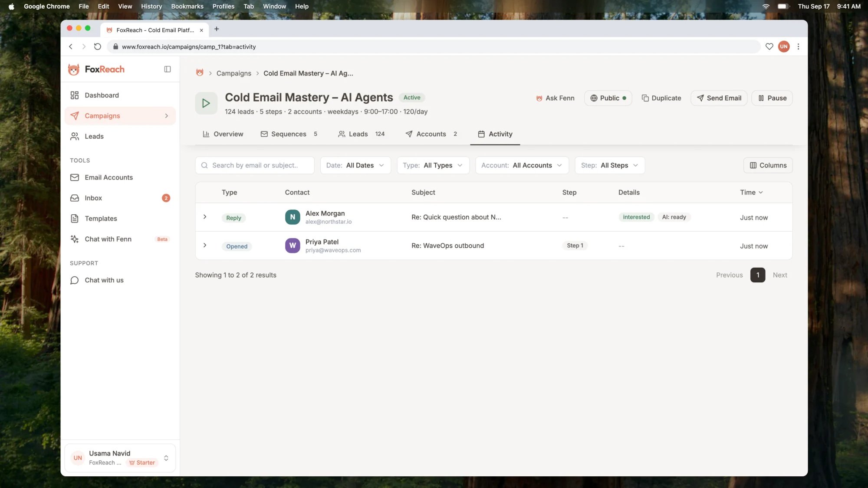Screen dimensions: 868x488
Task: Click the interested tag on Alex Morgan row
Action: tap(636, 217)
